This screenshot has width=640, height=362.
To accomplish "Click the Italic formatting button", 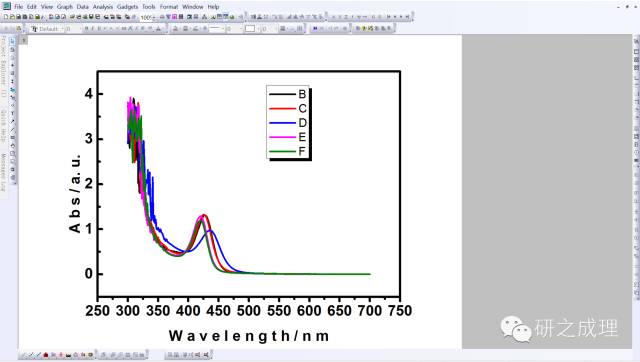I will coord(92,29).
